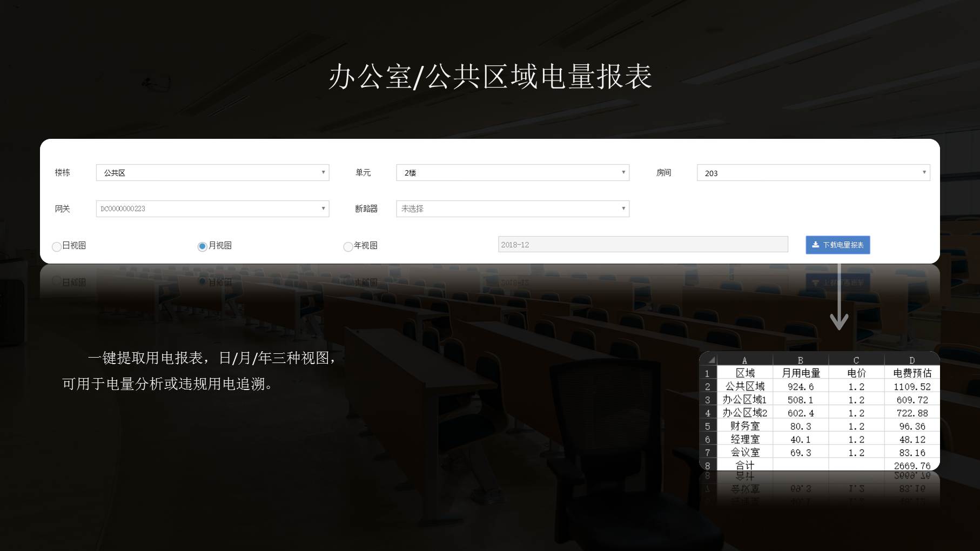
Task: Open the 断路器 dropdown showing 未选择
Action: (x=512, y=209)
